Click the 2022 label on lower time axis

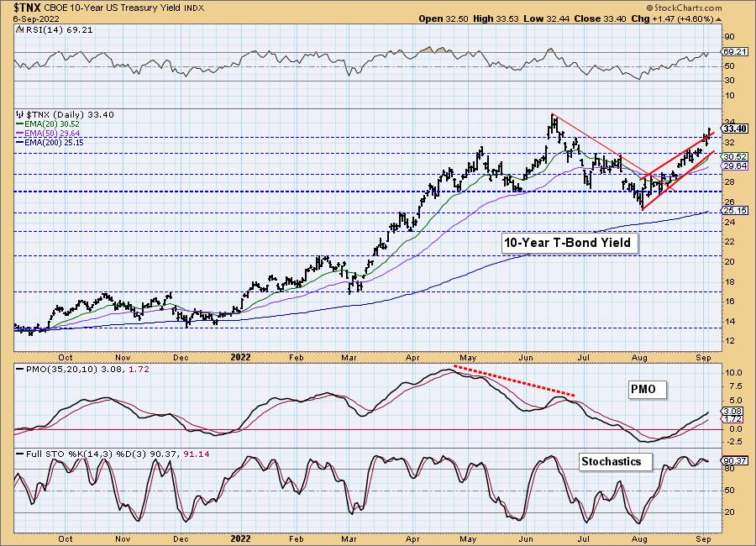coord(240,538)
